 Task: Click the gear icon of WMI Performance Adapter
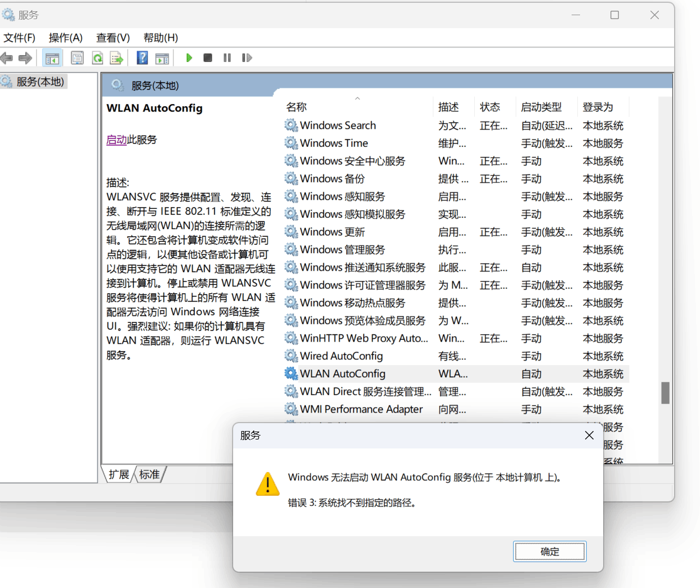point(291,409)
